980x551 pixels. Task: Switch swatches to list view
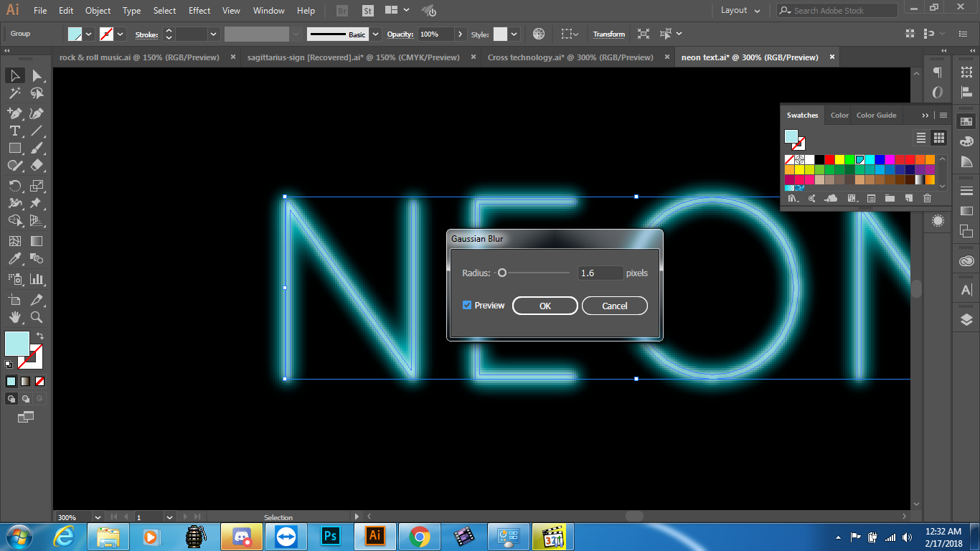tap(921, 138)
